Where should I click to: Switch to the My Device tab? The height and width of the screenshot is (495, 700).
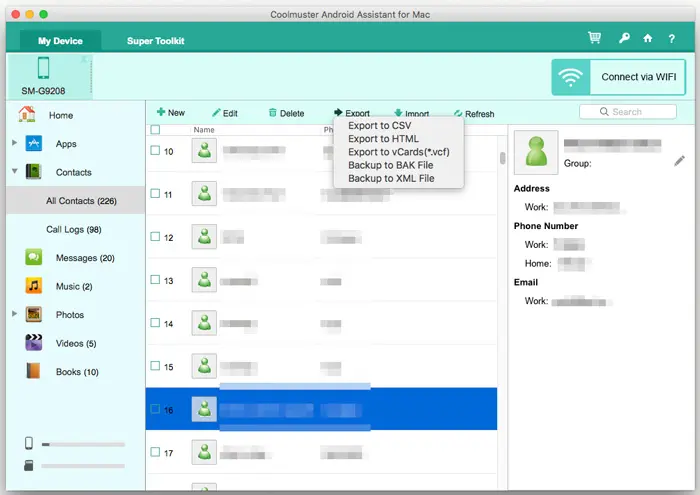[60, 41]
